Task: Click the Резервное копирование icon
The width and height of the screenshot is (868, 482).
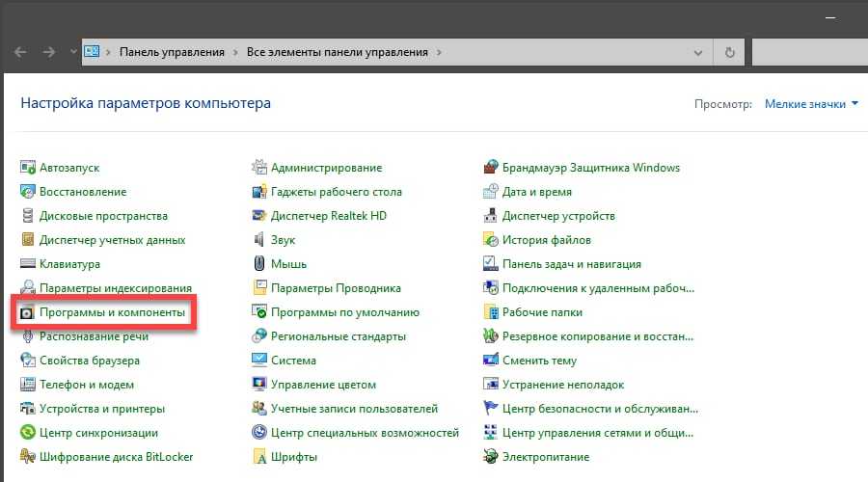Action: [x=491, y=335]
